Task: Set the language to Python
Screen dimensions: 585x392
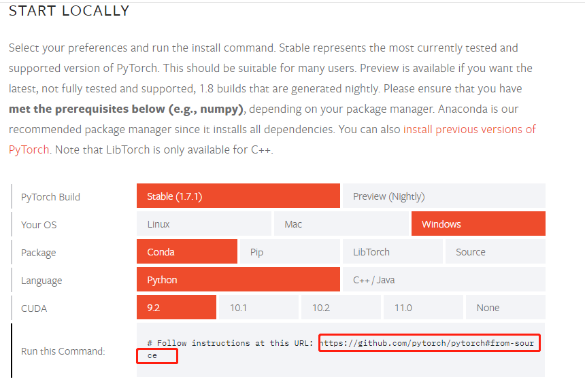Action: tap(238, 279)
